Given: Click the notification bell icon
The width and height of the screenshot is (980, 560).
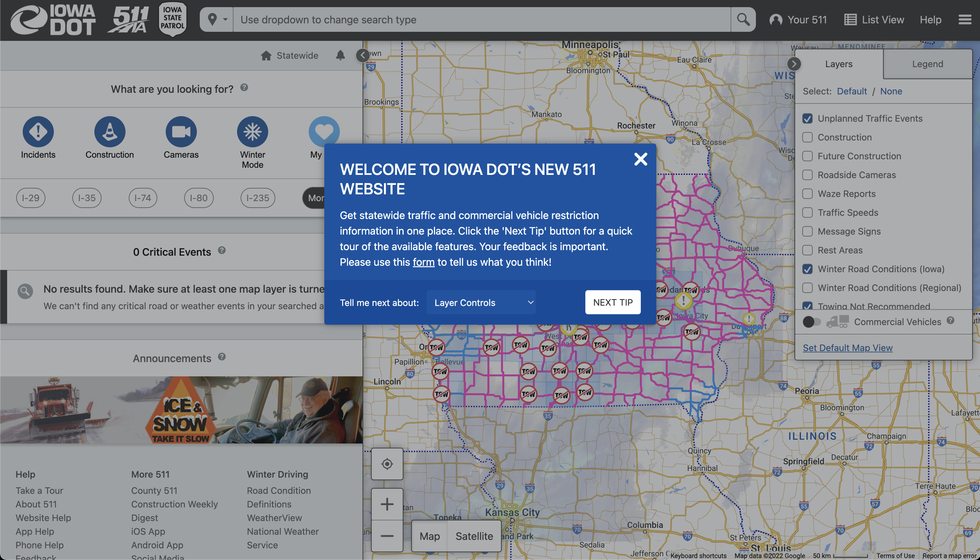Looking at the screenshot, I should click(x=340, y=55).
